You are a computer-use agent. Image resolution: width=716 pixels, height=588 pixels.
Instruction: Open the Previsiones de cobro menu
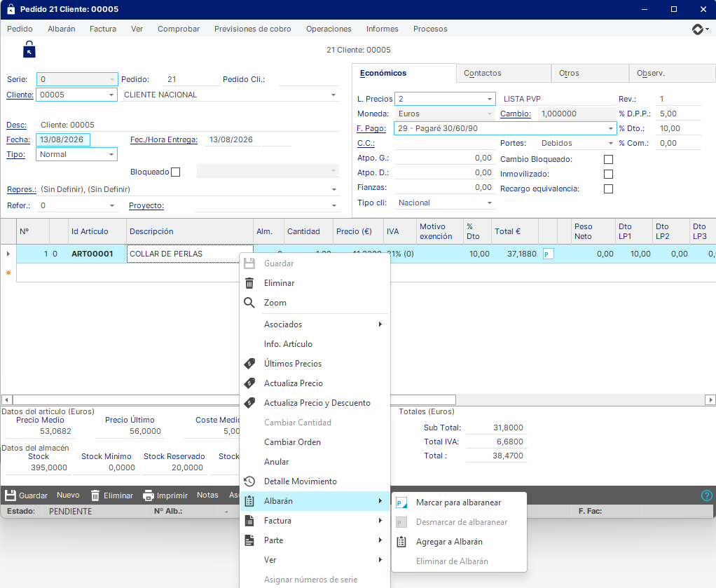tap(252, 29)
